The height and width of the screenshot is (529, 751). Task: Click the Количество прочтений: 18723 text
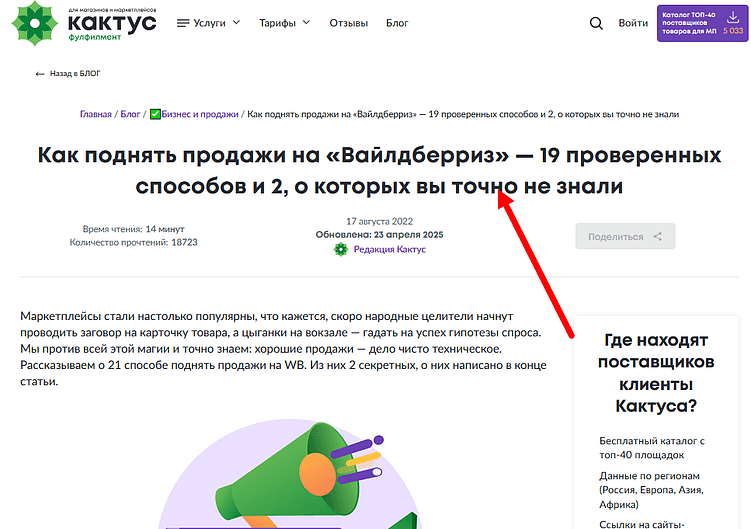click(133, 242)
